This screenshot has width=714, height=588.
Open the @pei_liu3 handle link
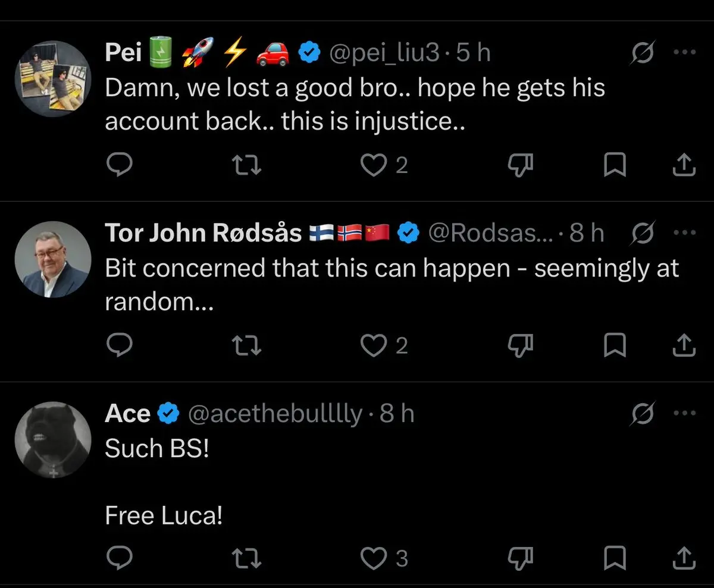(385, 54)
